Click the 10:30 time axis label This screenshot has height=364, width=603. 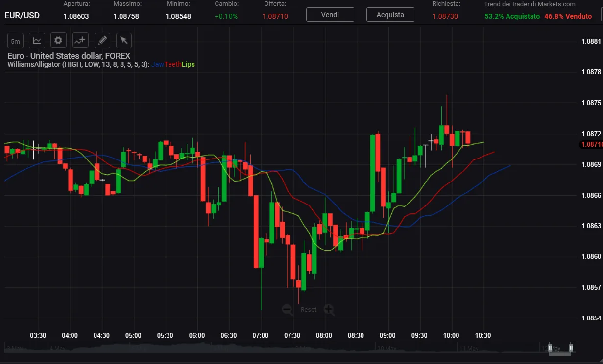point(483,335)
